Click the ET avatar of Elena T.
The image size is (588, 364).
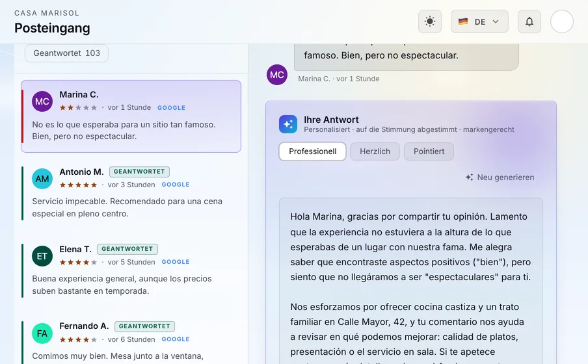pos(42,256)
